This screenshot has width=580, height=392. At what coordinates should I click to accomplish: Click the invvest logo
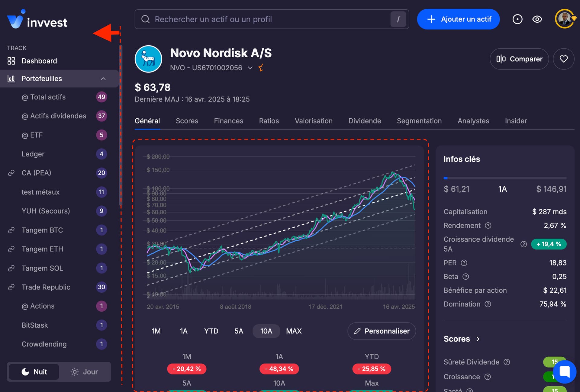pos(37,19)
